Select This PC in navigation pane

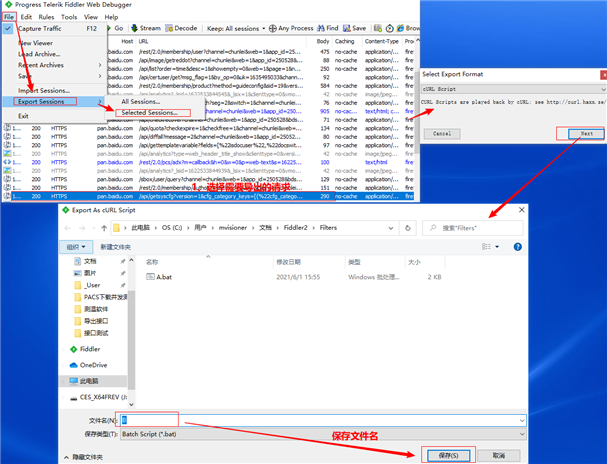pyautogui.click(x=89, y=381)
